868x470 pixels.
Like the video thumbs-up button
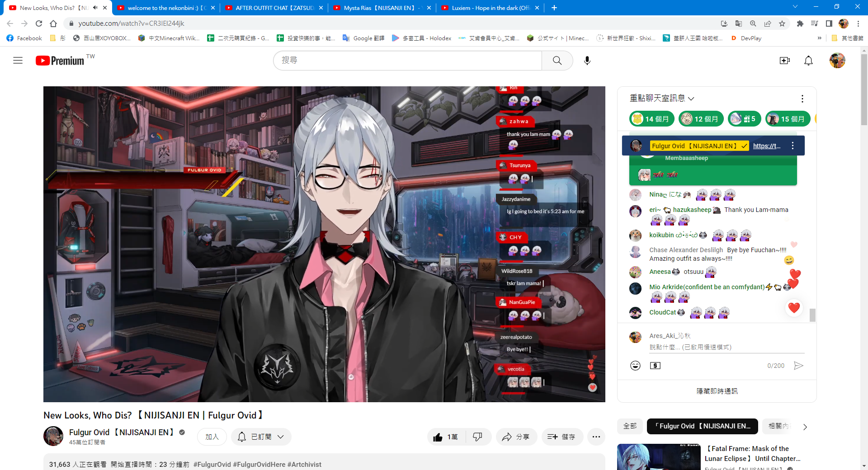(446, 437)
